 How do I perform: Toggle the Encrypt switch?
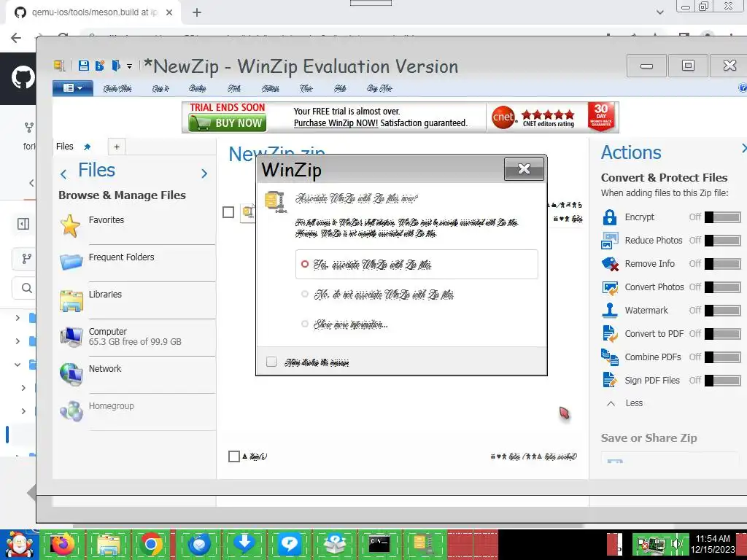pyautogui.click(x=723, y=217)
